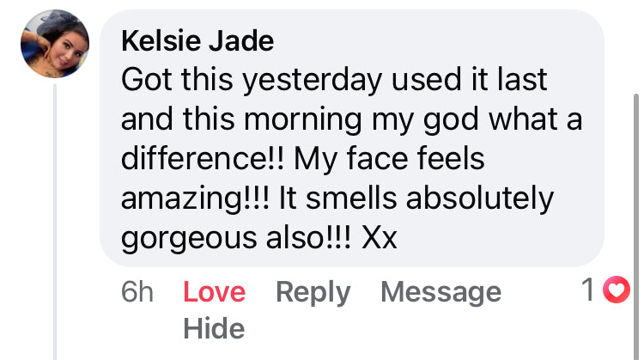Hide this comment
The width and height of the screenshot is (644, 360).
pos(214,328)
